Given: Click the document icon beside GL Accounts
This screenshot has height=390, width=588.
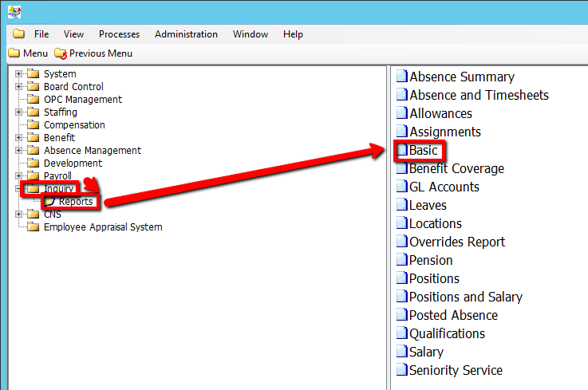Looking at the screenshot, I should click(403, 187).
